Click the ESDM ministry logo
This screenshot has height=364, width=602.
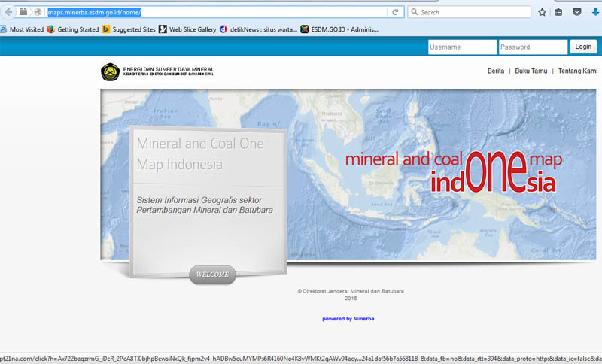coord(110,72)
